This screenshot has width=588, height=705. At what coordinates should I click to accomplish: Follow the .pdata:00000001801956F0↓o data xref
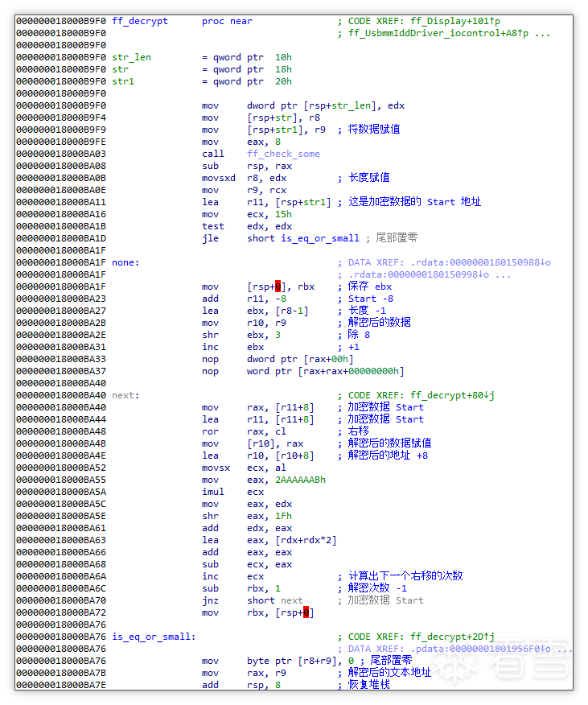[x=480, y=649]
